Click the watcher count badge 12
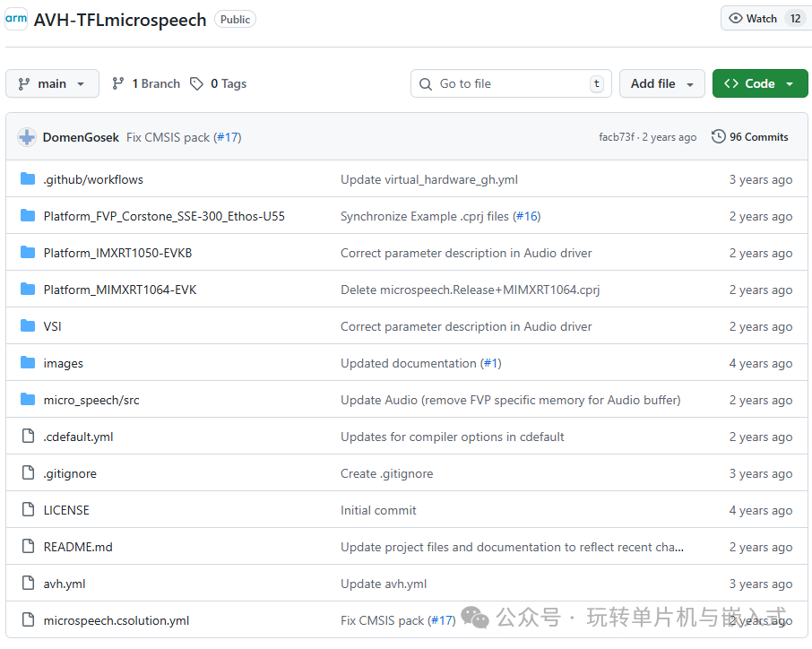 pyautogui.click(x=795, y=19)
